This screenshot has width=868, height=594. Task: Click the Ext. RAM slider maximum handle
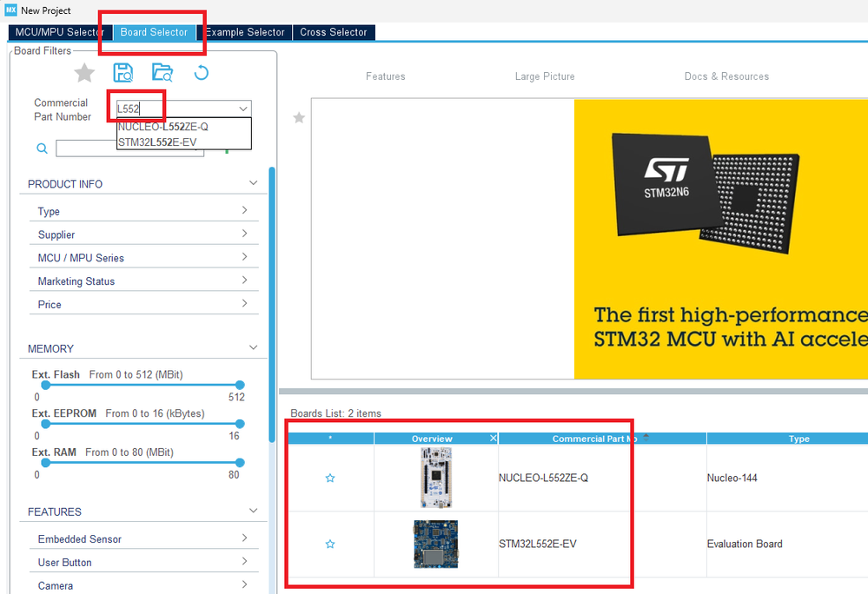pyautogui.click(x=240, y=462)
